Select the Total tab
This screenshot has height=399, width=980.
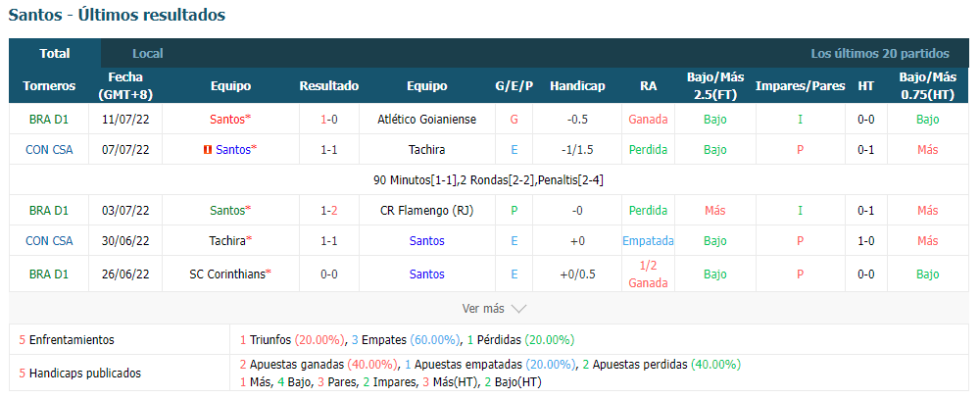[55, 54]
